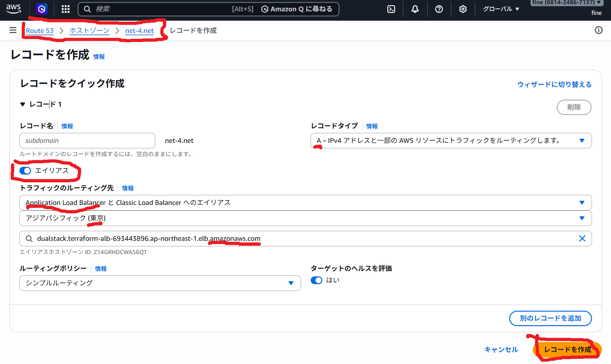Click 別のレコードを追加 button

pos(551,318)
